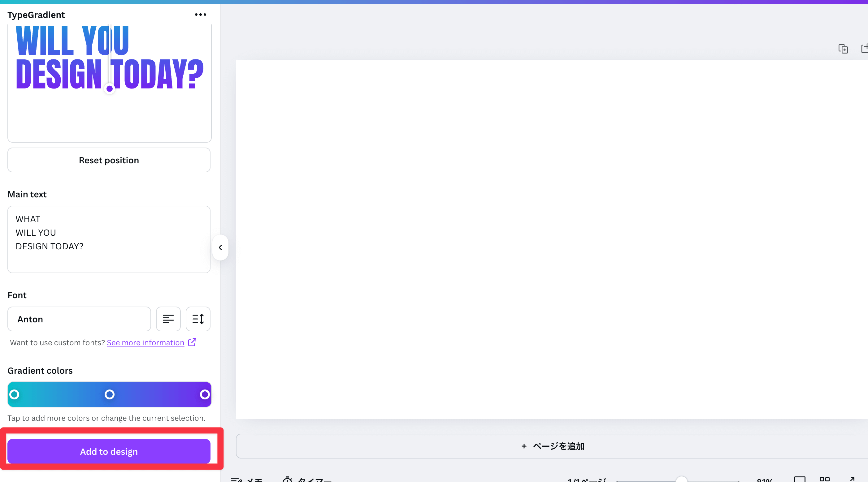
Task: Click the add page icon at top right
Action: (x=864, y=49)
